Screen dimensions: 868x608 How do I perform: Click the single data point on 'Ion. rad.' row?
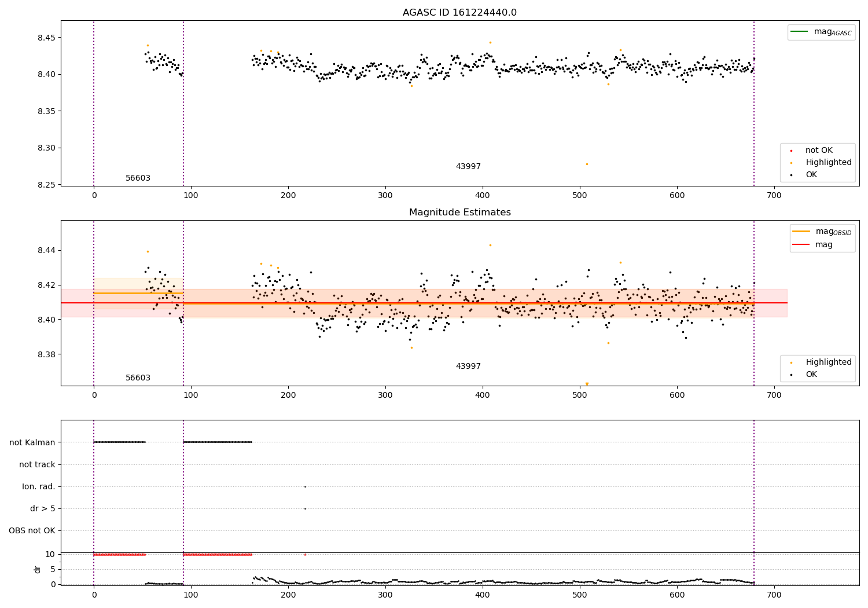click(305, 486)
